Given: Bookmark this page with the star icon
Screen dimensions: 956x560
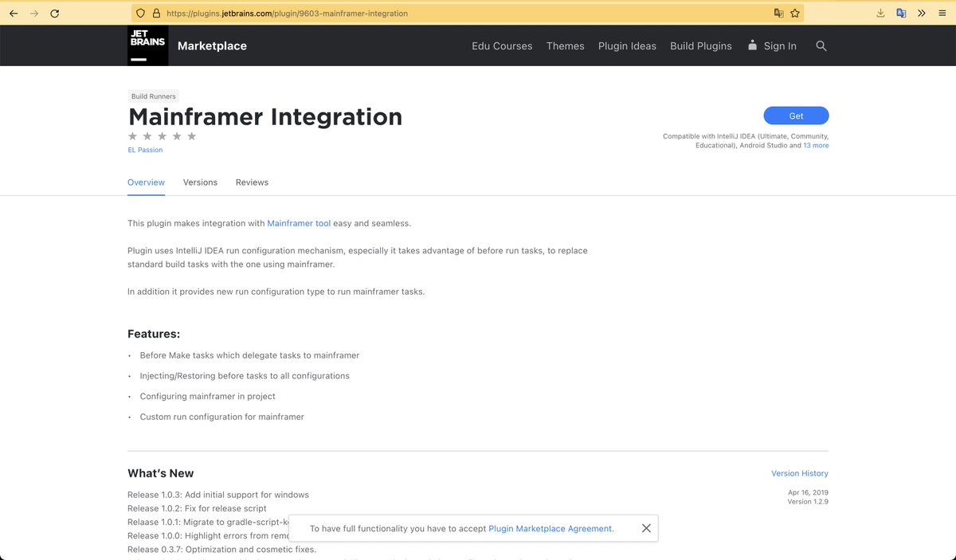Looking at the screenshot, I should [x=795, y=14].
